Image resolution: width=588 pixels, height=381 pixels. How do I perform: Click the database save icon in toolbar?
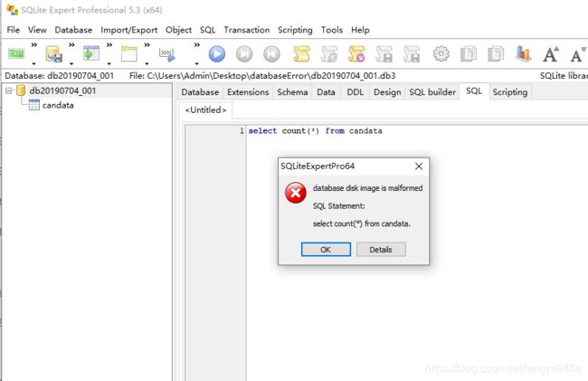(54, 54)
